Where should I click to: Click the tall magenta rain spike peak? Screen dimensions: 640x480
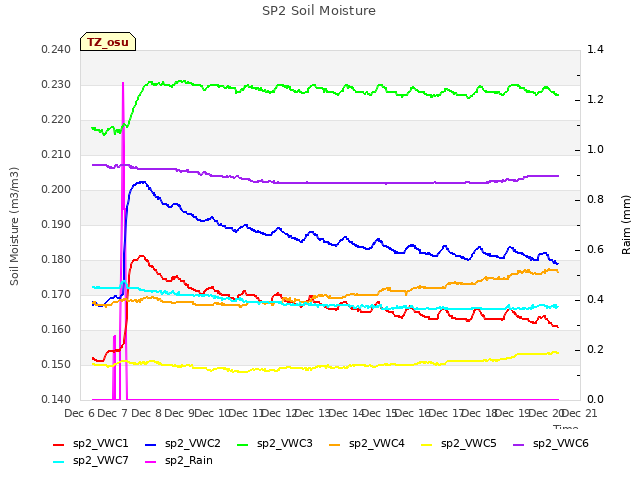click(x=123, y=84)
